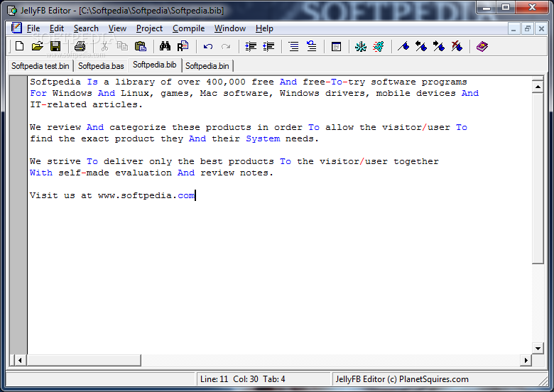Click 'www.softpedia.com' text in editor
The image size is (554, 392).
(146, 195)
